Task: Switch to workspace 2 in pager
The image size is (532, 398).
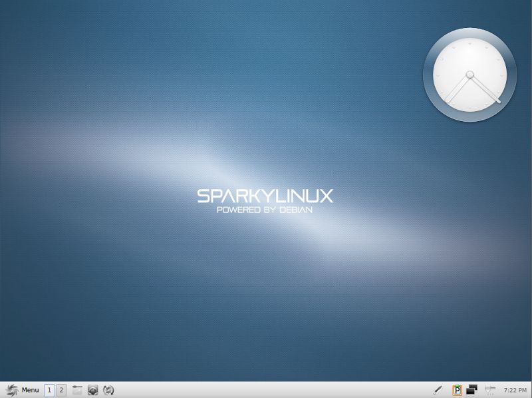Action: coord(61,390)
